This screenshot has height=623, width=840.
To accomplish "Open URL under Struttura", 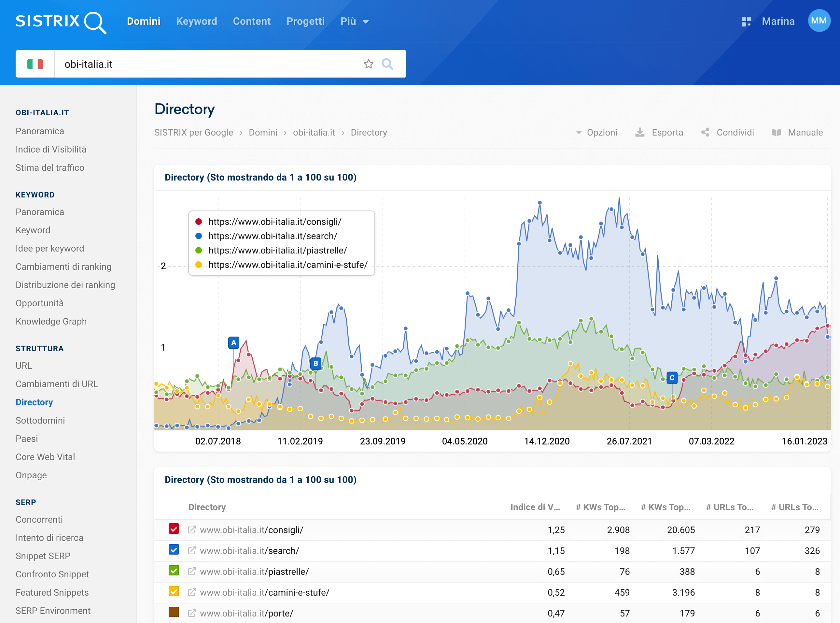I will pyautogui.click(x=24, y=366).
